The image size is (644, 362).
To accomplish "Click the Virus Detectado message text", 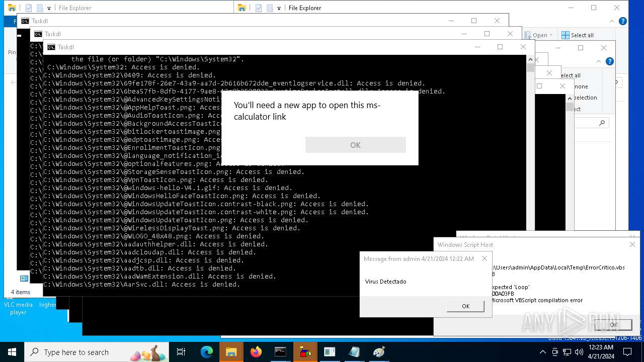I will [x=385, y=282].
